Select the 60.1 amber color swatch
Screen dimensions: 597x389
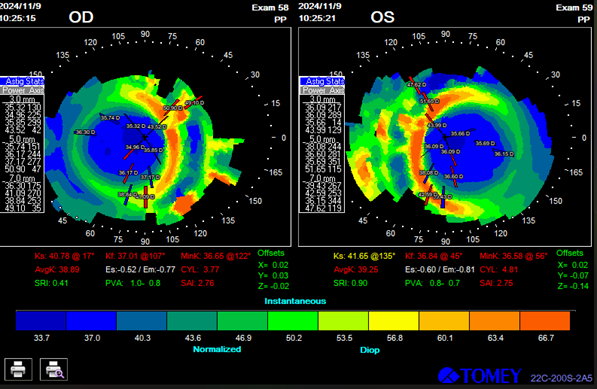click(x=444, y=320)
